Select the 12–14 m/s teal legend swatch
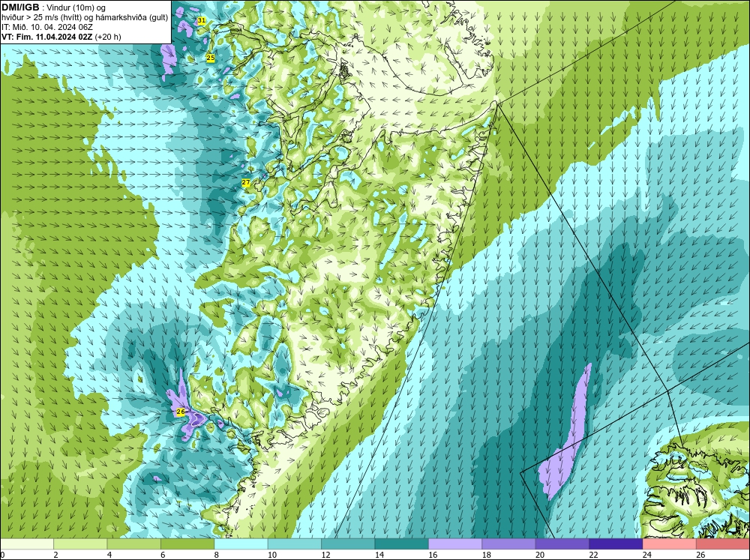The height and width of the screenshot is (560, 750). tap(348, 544)
